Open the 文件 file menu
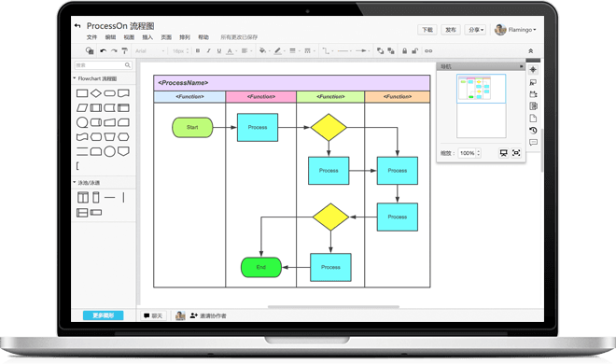 [91, 37]
